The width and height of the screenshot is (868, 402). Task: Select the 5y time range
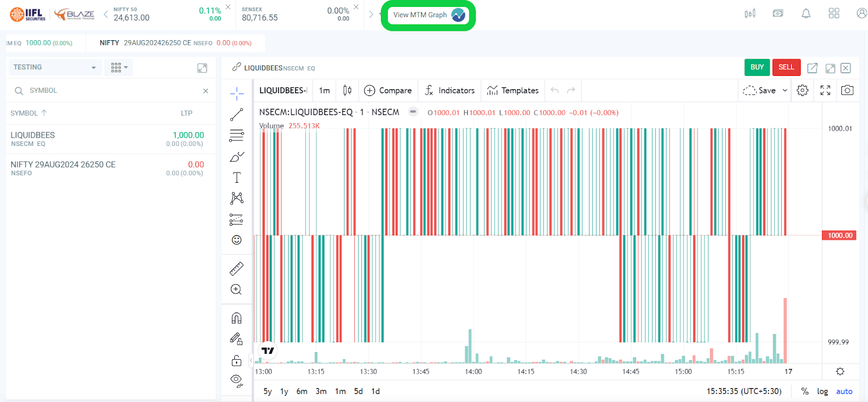point(267,391)
